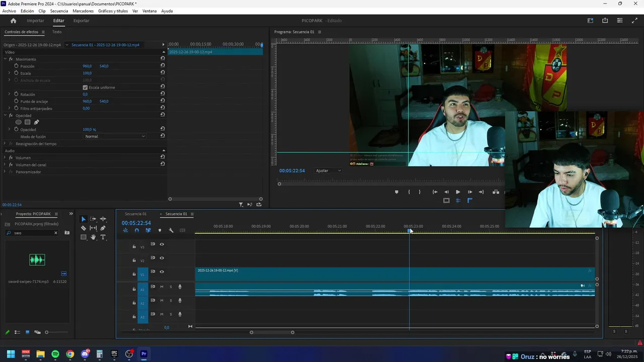The width and height of the screenshot is (644, 362).
Task: Open Secuencia menu
Action: click(x=59, y=11)
